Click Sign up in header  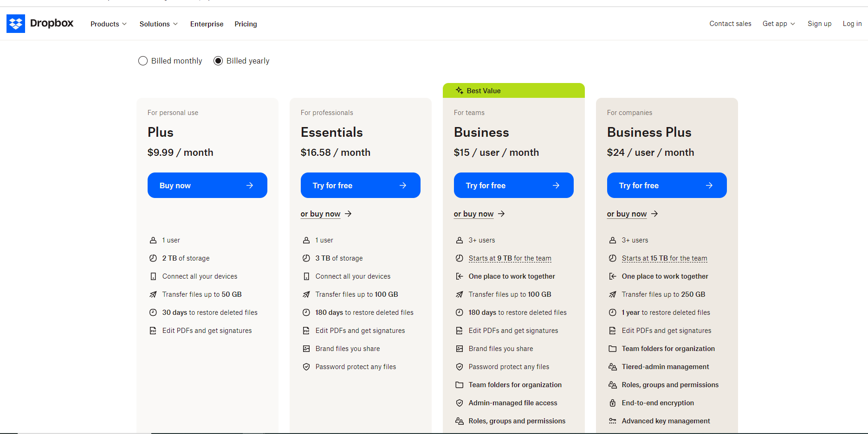click(x=819, y=24)
